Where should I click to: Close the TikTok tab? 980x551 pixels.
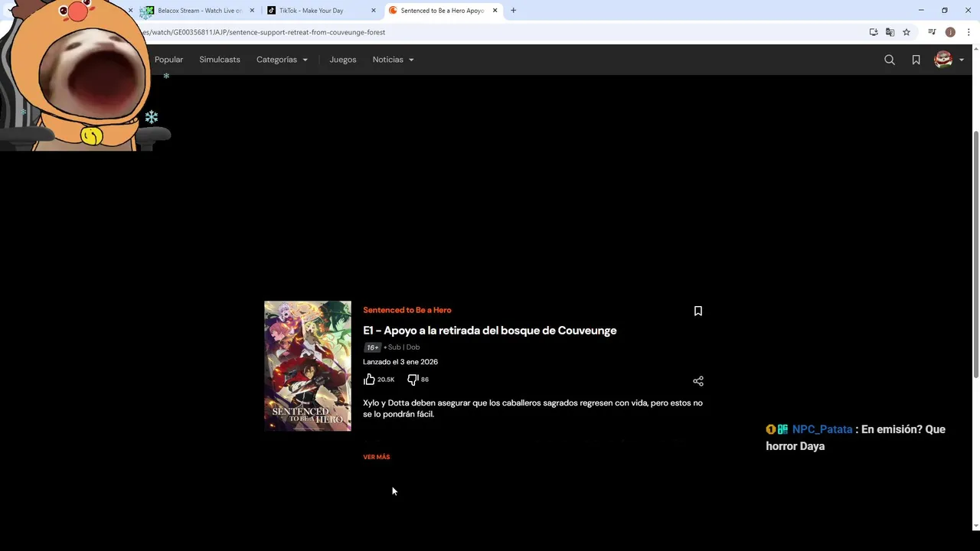pyautogui.click(x=374, y=11)
